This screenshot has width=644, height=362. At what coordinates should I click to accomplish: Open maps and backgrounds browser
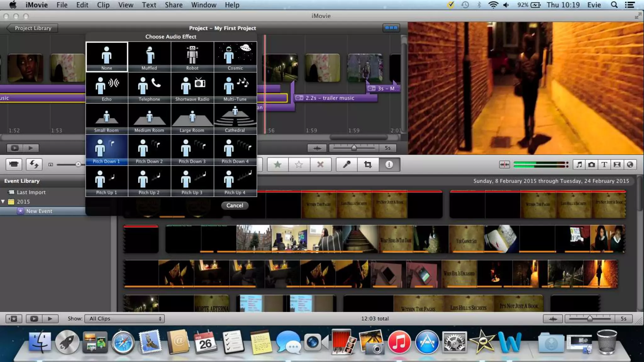pyautogui.click(x=630, y=165)
